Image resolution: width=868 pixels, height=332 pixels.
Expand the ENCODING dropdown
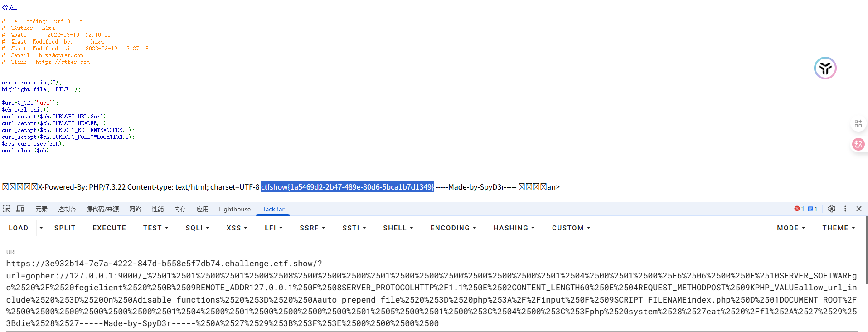click(453, 228)
